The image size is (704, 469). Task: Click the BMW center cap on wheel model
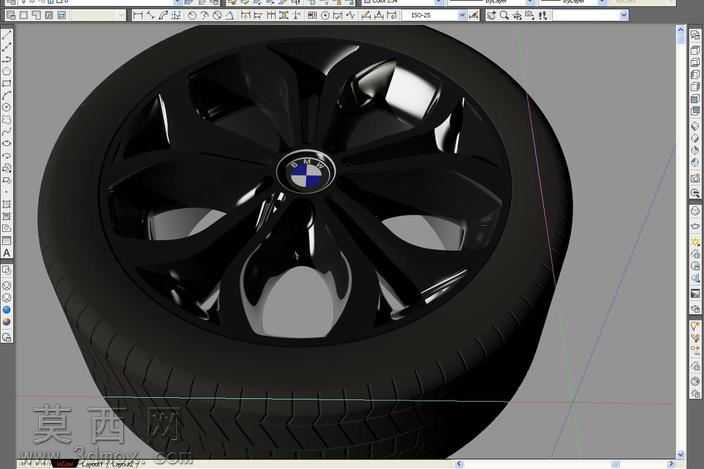pos(306,172)
